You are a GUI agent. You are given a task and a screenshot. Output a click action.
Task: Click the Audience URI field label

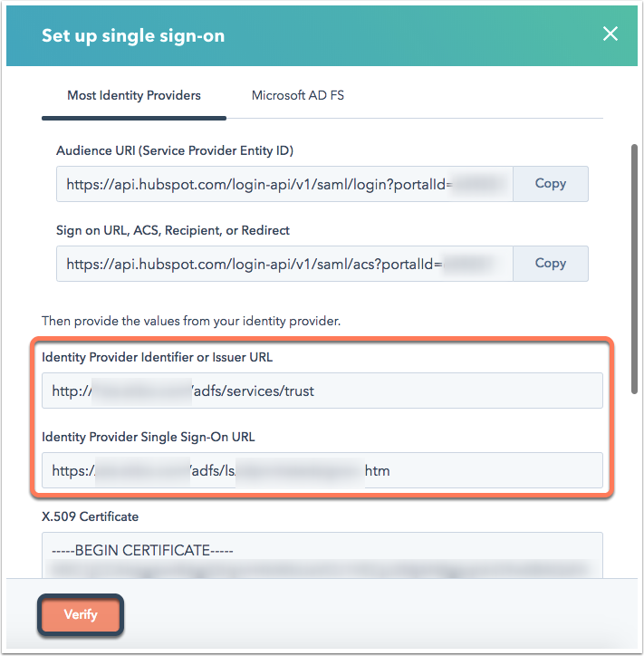click(175, 150)
